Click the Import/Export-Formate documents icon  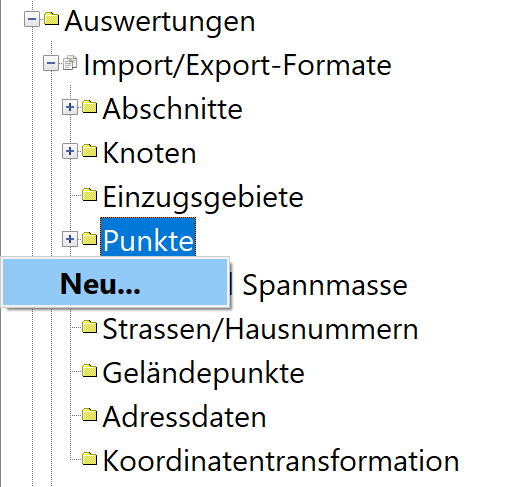(x=70, y=63)
